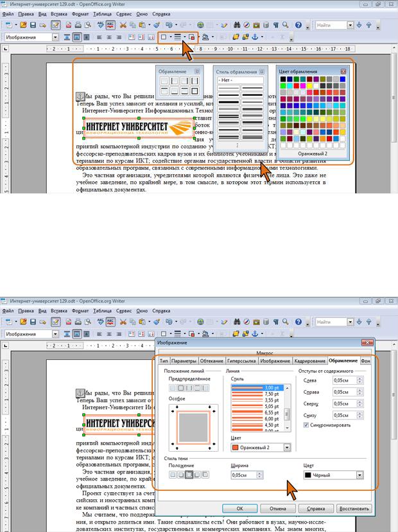Open line Цвет dropdown showing Оранжевый 2
Screen dimensions: 398x532
click(287, 448)
